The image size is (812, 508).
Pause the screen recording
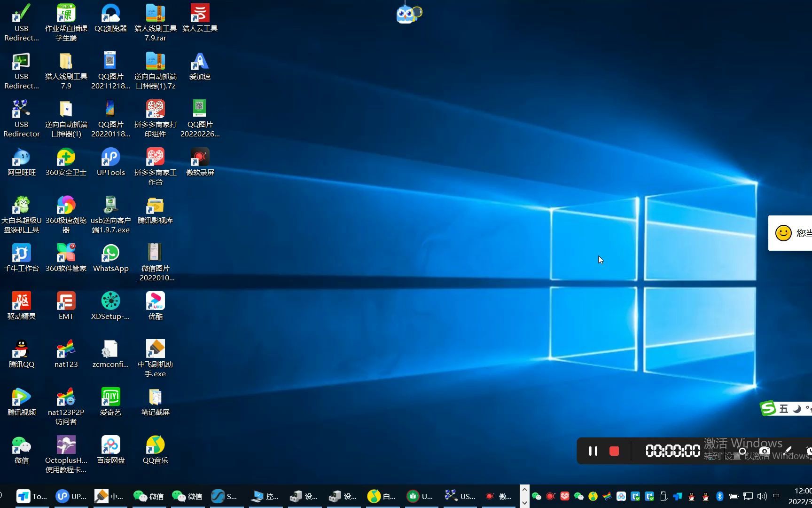click(593, 451)
